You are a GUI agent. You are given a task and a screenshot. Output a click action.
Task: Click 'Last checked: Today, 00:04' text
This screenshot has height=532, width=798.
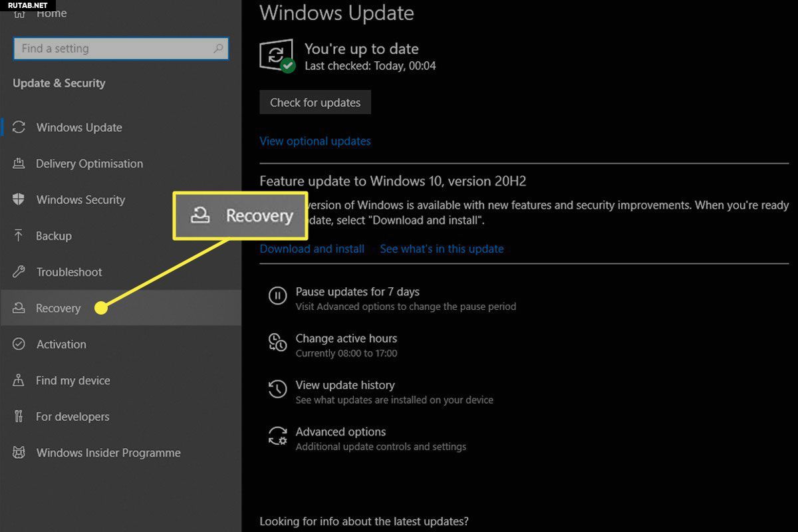(370, 66)
